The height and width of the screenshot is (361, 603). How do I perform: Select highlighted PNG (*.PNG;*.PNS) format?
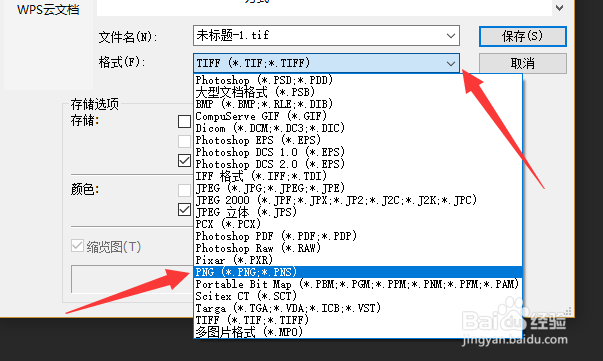(x=358, y=272)
